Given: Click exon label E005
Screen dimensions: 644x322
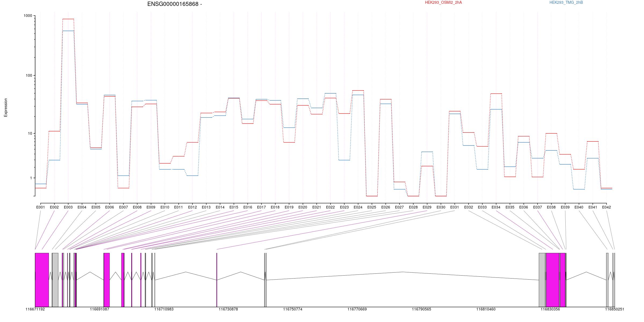Looking at the screenshot, I should point(96,207).
